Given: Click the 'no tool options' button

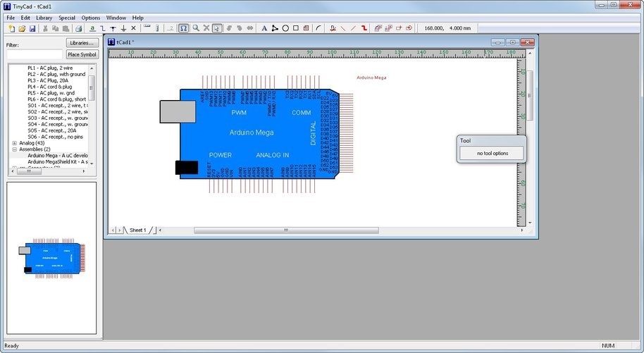Looking at the screenshot, I should pyautogui.click(x=492, y=154).
